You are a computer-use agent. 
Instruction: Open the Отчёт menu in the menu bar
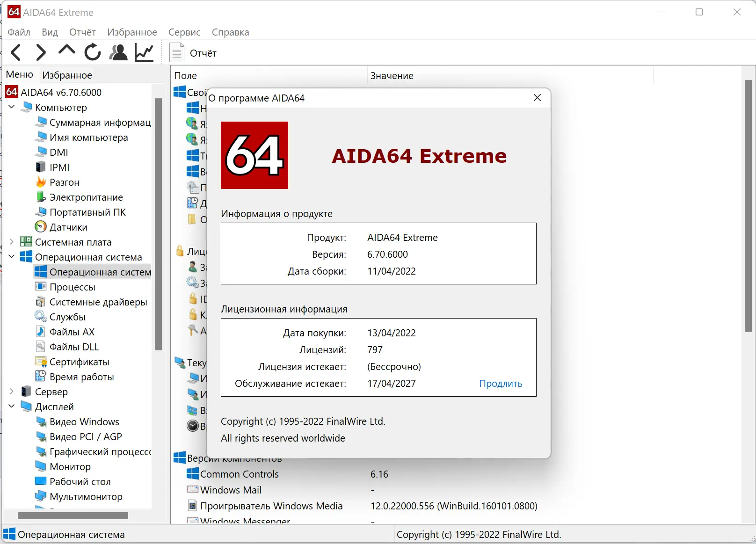(x=82, y=32)
